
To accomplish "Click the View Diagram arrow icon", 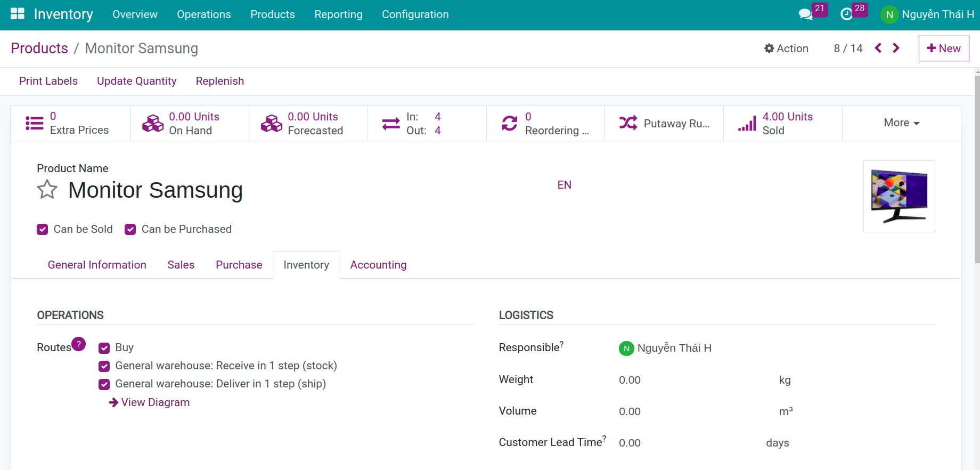I will click(x=113, y=402).
